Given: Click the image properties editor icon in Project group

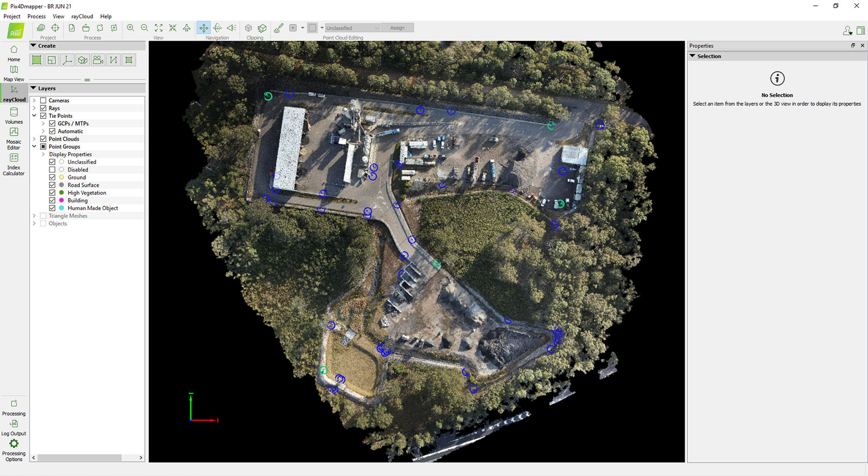Looking at the screenshot, I should (41, 28).
